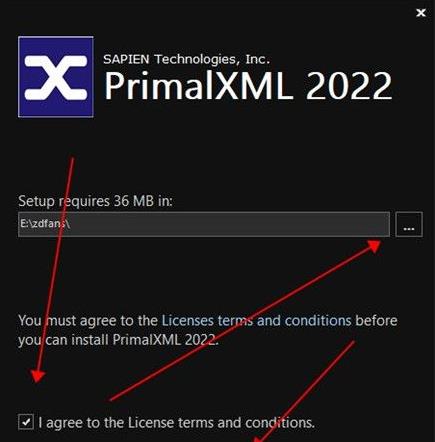Click the PrimalXML 2022 title text
The image size is (435, 442).
(x=248, y=86)
